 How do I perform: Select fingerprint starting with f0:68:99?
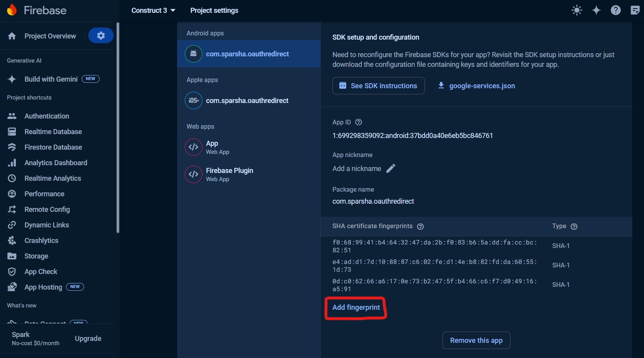click(434, 246)
